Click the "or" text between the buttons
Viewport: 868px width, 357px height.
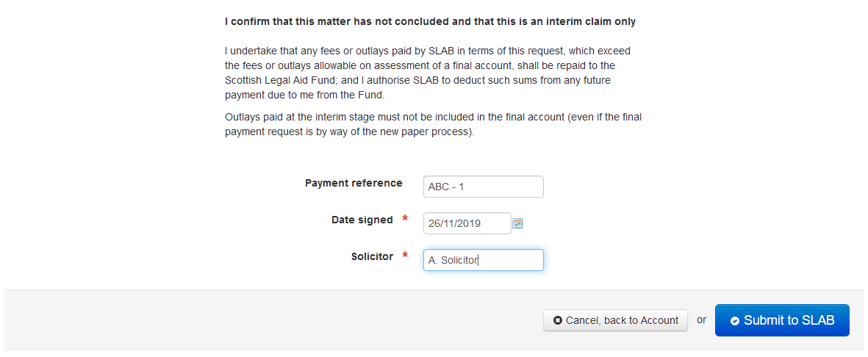tap(701, 320)
